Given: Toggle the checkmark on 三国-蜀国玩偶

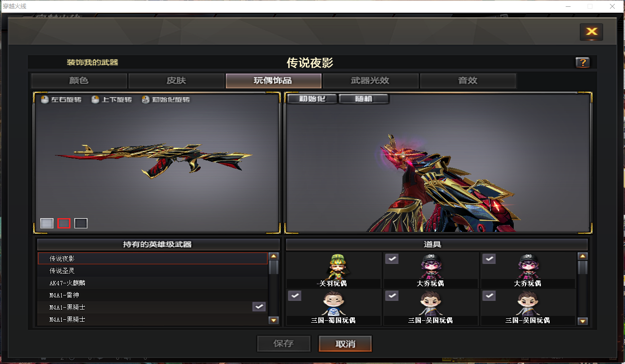Looking at the screenshot, I should (x=295, y=295).
